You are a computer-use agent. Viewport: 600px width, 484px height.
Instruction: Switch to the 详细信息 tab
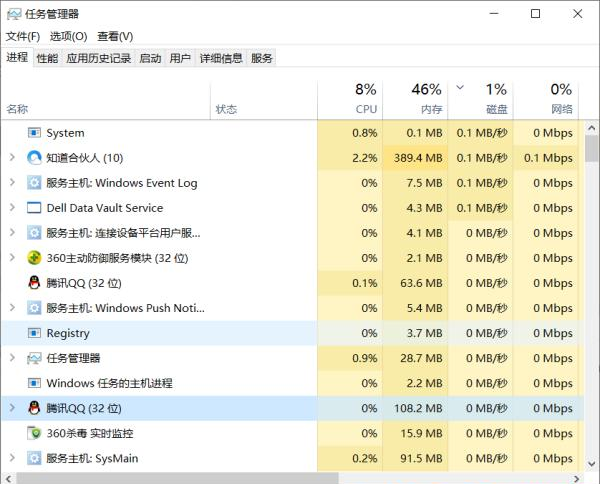pos(220,58)
